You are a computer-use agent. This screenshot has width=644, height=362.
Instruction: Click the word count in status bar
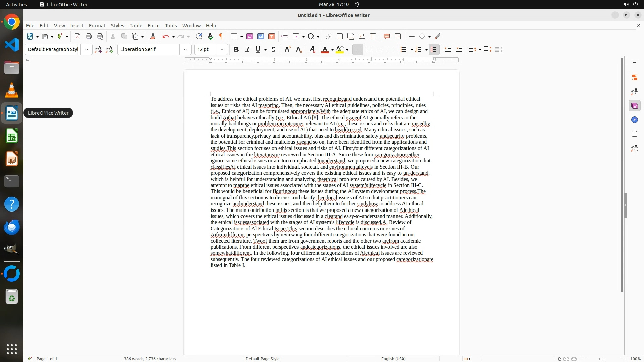pyautogui.click(x=150, y=359)
